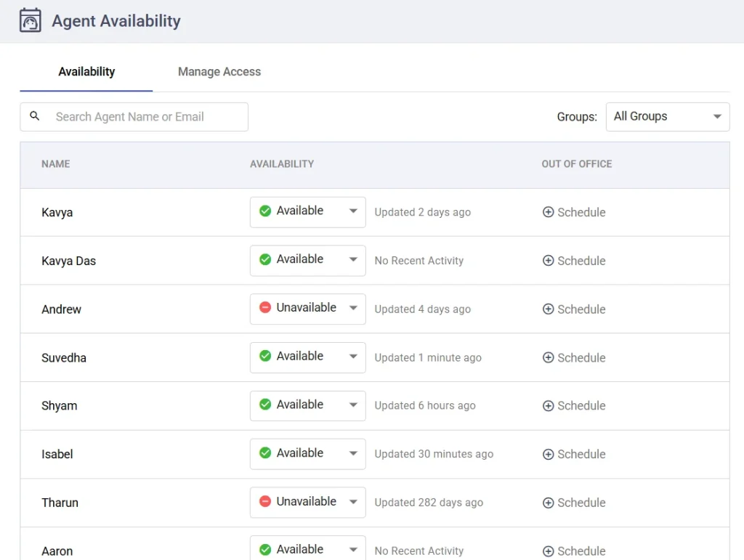
Task: Open Kavya's availability dropdown
Action: pyautogui.click(x=308, y=212)
